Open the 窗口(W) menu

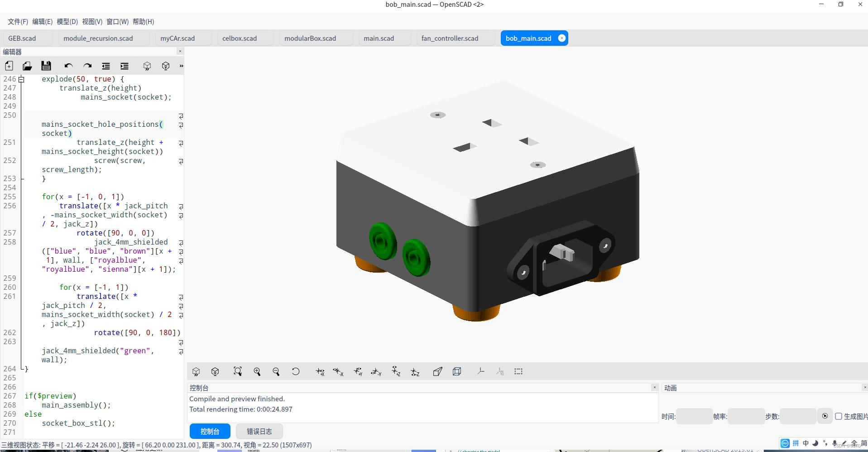(x=117, y=21)
